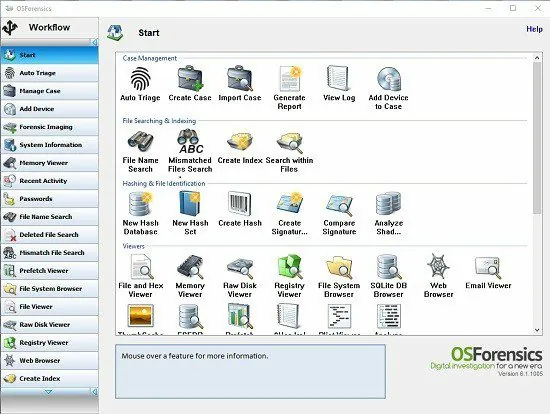Open the View Log notebook icon
The height and width of the screenshot is (414, 550).
tap(339, 78)
